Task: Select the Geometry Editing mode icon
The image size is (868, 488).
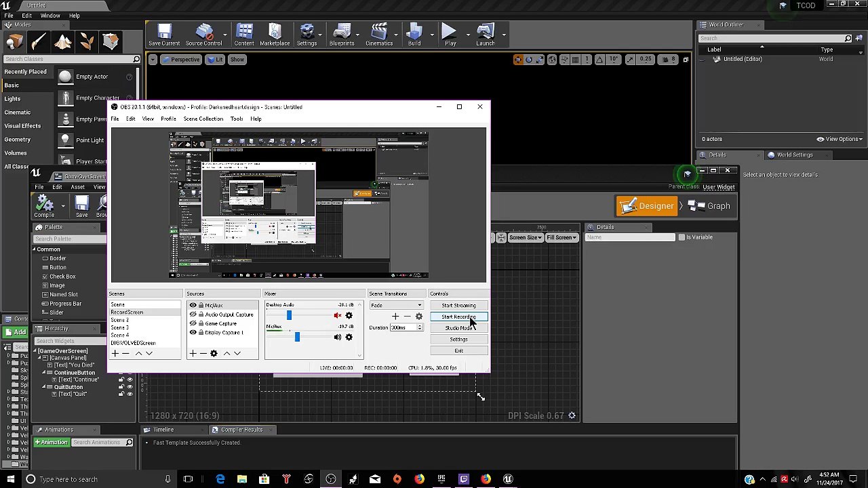Action: (x=111, y=42)
